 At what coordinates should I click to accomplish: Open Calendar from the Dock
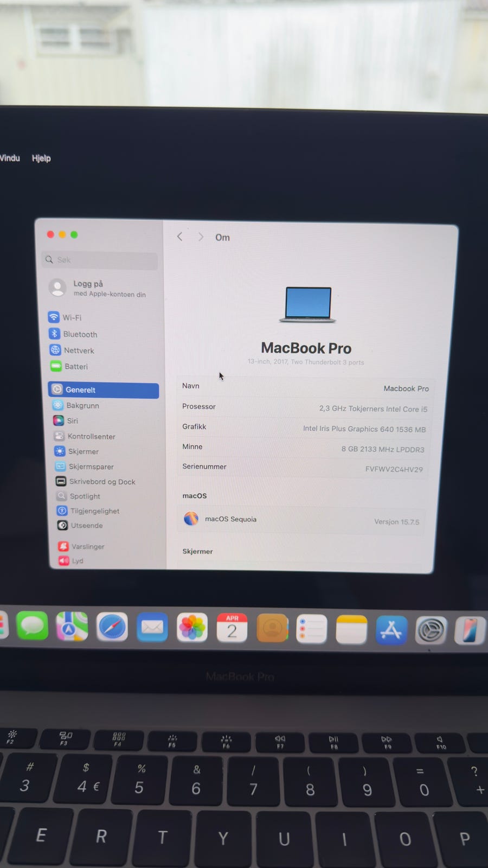coord(232,628)
